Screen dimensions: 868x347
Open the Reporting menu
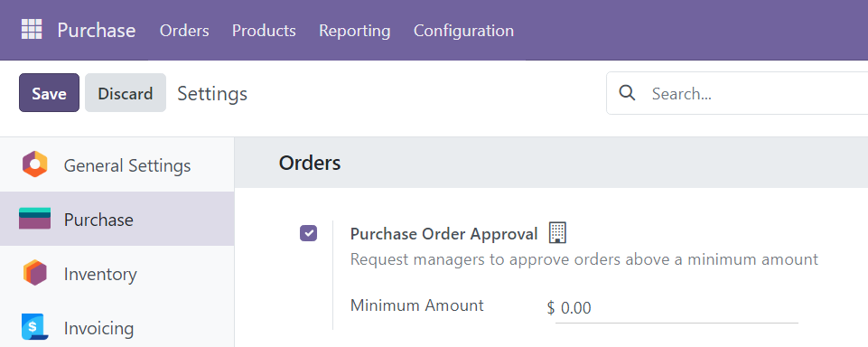355,30
